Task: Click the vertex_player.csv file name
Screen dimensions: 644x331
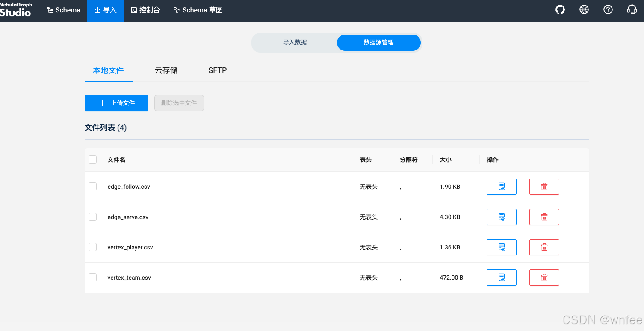Action: click(x=130, y=247)
